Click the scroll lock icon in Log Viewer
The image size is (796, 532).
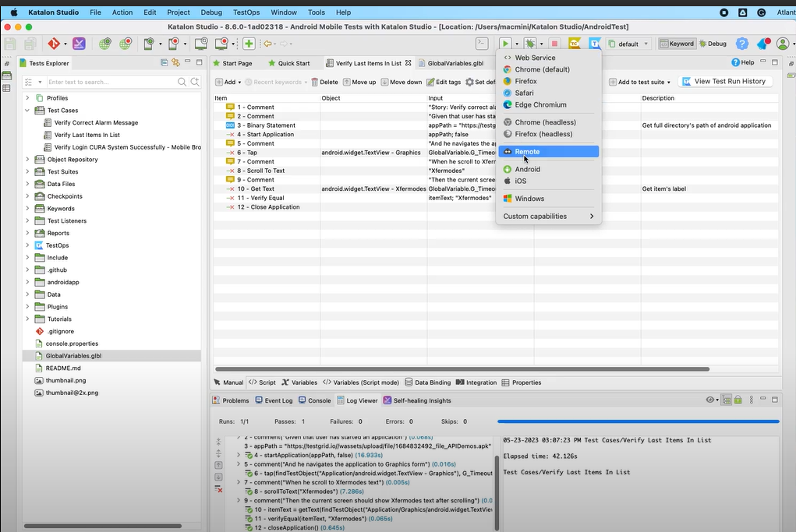pos(738,400)
